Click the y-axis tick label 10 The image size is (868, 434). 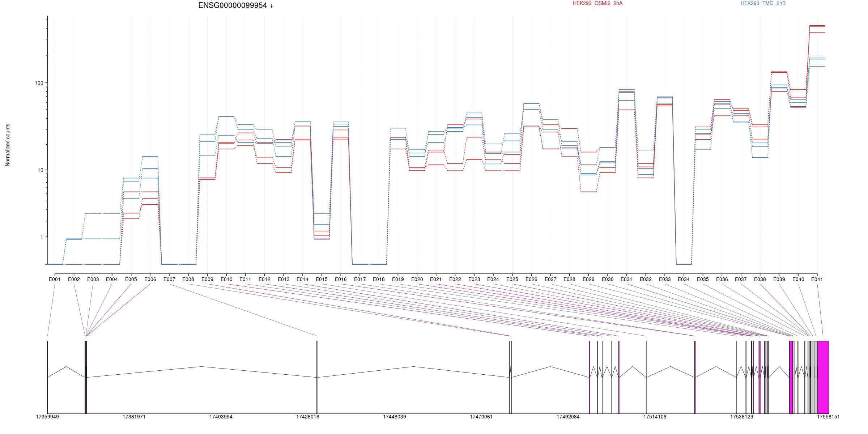click(40, 170)
